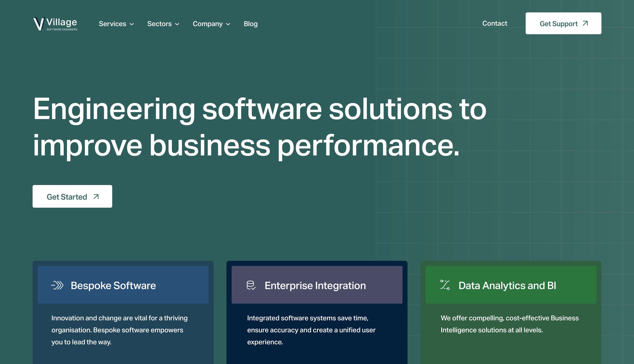Open the Services menu item
634x364 pixels.
(112, 24)
